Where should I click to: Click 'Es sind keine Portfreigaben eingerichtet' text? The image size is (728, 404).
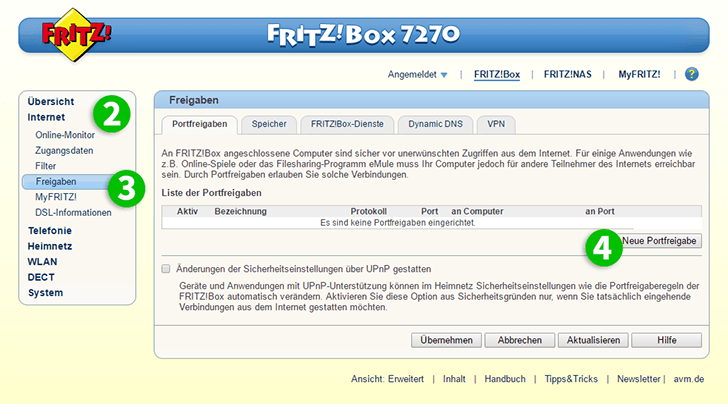(398, 223)
